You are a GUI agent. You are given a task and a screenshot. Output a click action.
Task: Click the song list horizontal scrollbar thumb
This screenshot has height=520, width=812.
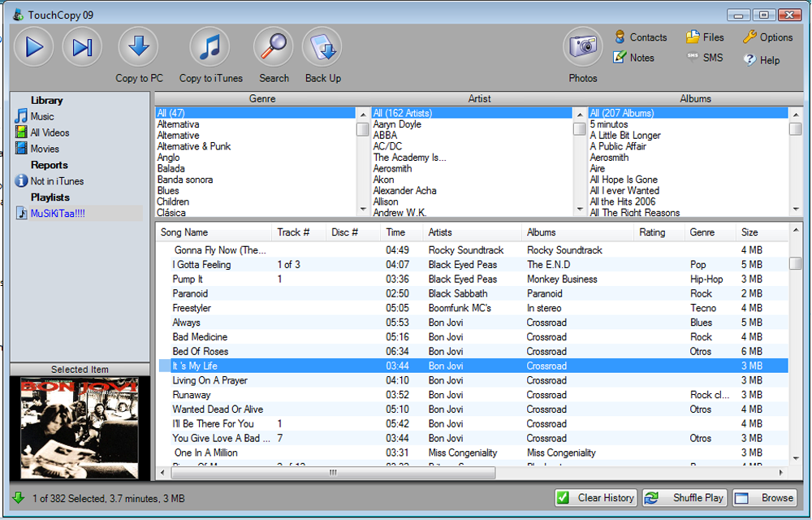[333, 472]
